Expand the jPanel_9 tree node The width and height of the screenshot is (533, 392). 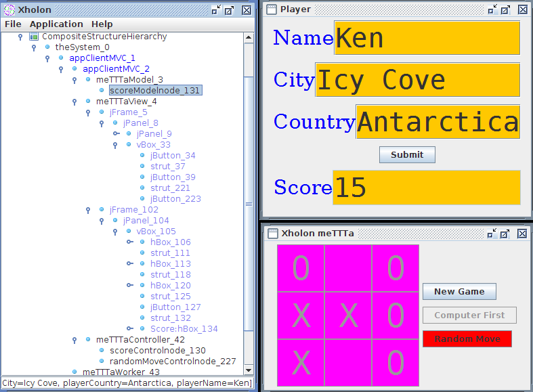(x=116, y=134)
